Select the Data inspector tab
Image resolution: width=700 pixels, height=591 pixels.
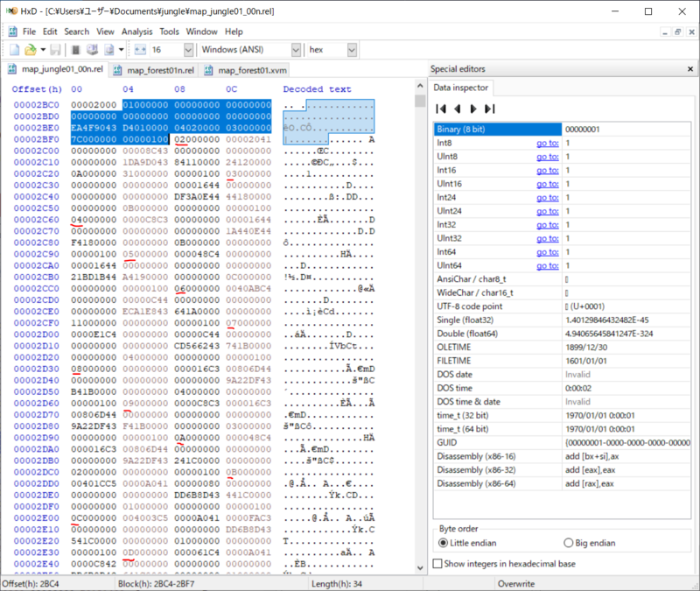(x=461, y=88)
